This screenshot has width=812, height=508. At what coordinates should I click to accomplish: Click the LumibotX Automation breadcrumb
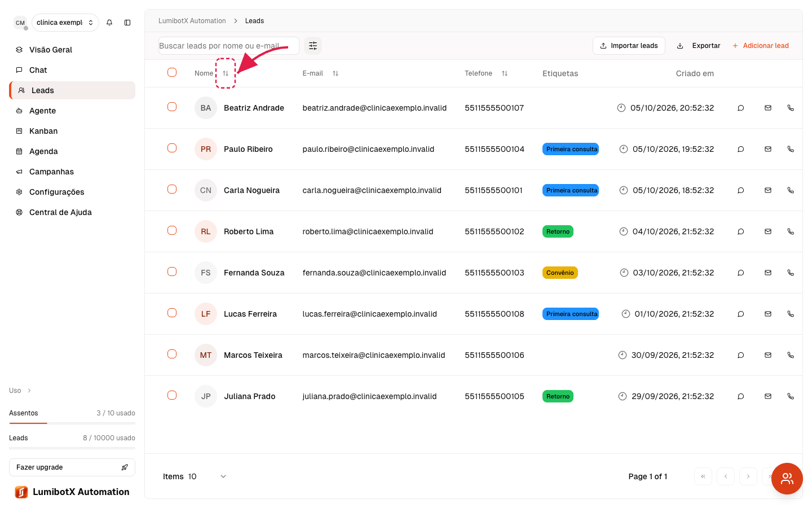tap(192, 21)
